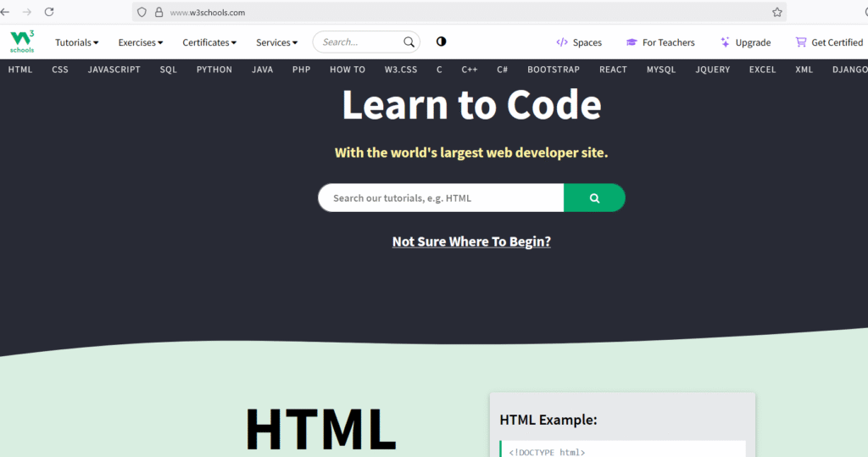Image resolution: width=868 pixels, height=457 pixels.
Task: Choose REACT from the topic bar
Action: pyautogui.click(x=613, y=70)
